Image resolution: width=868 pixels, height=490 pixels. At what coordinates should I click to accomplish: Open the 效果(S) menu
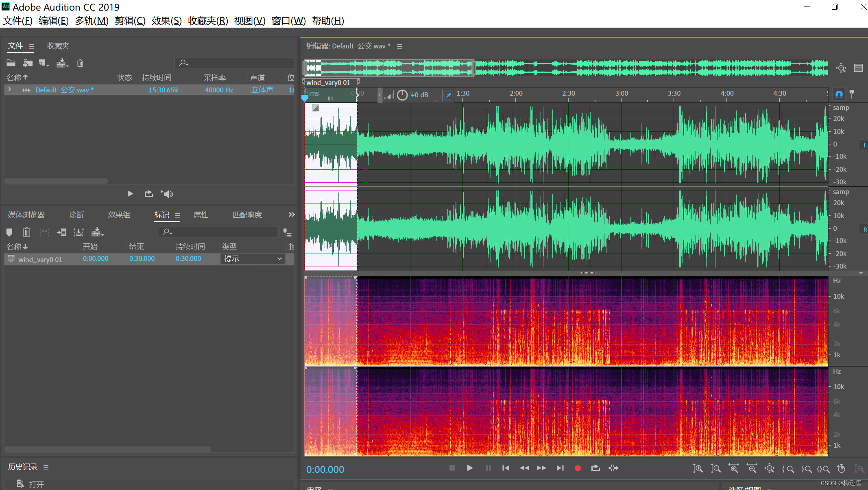(166, 21)
